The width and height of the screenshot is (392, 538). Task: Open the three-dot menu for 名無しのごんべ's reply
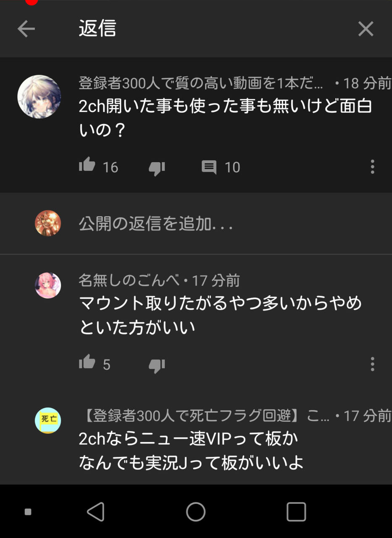click(372, 364)
